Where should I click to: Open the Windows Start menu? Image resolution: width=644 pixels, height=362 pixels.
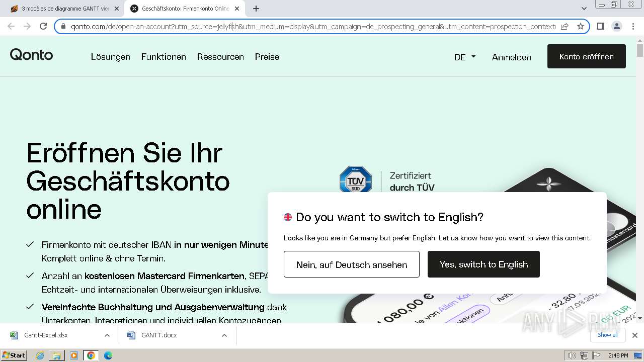[14, 355]
